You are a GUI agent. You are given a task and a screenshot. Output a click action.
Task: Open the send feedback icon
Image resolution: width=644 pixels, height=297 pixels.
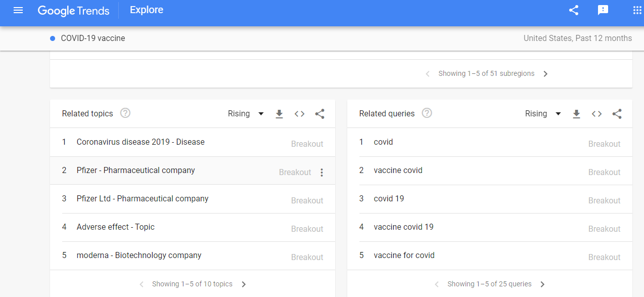pyautogui.click(x=603, y=10)
